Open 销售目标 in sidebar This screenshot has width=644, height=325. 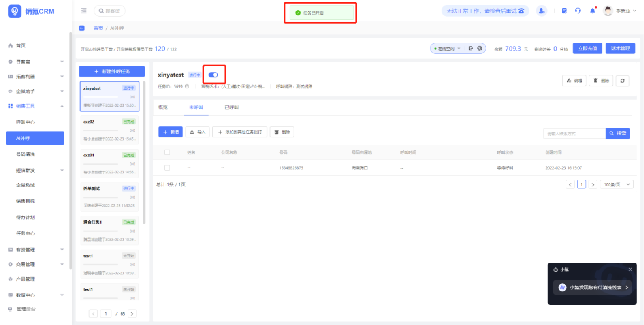26,201
